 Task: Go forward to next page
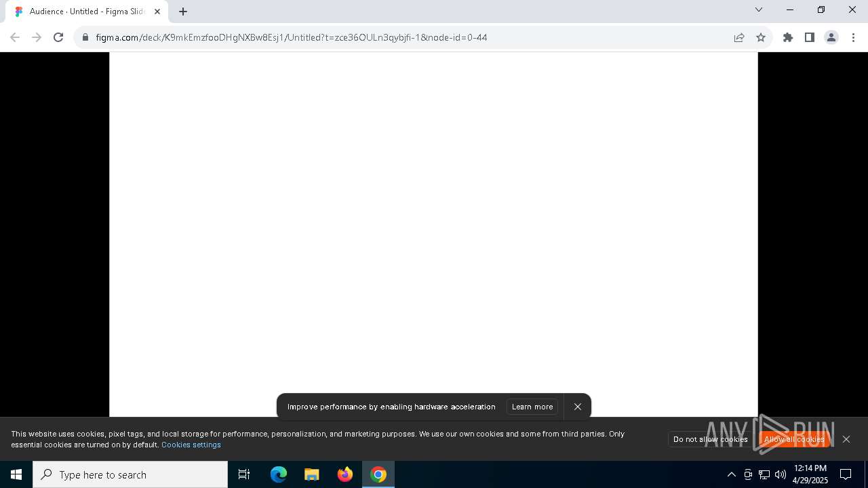click(x=37, y=37)
